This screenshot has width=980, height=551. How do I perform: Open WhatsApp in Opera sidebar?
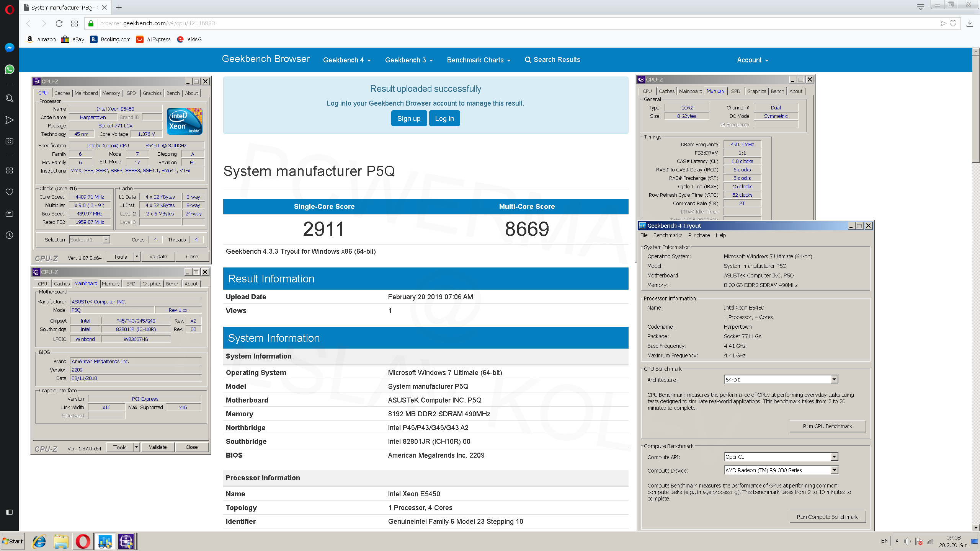[x=10, y=69]
